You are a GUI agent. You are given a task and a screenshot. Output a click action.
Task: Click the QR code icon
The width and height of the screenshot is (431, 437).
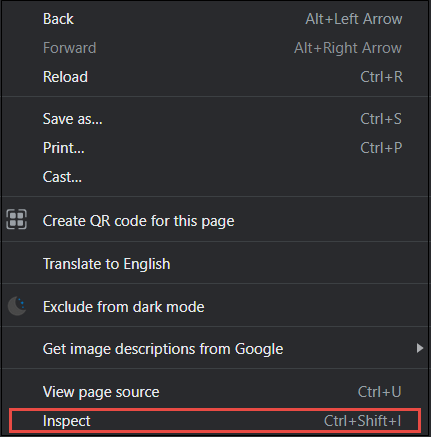[16, 219]
